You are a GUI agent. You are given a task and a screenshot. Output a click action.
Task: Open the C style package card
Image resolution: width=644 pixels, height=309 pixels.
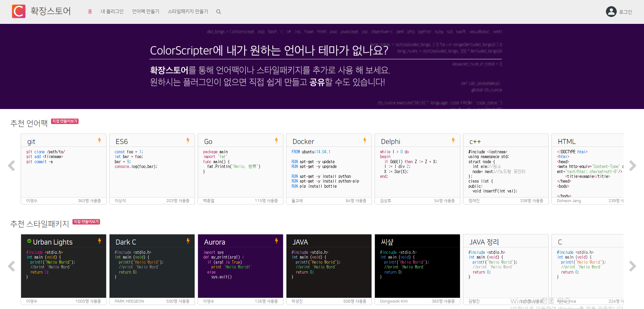point(588,269)
